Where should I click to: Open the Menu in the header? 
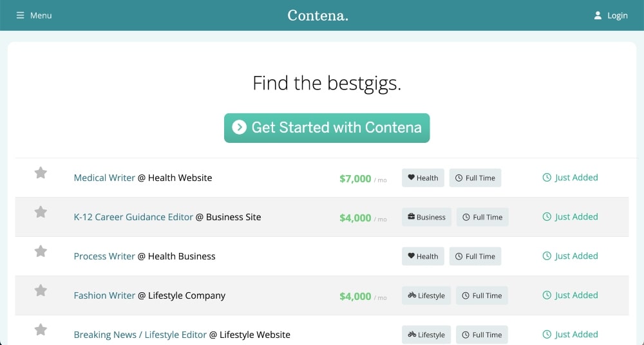pos(41,15)
